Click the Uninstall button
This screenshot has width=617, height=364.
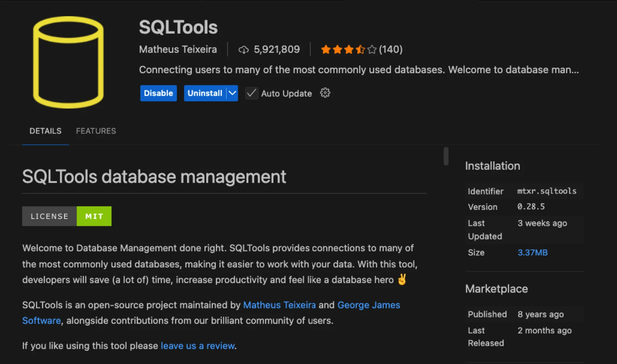[205, 93]
